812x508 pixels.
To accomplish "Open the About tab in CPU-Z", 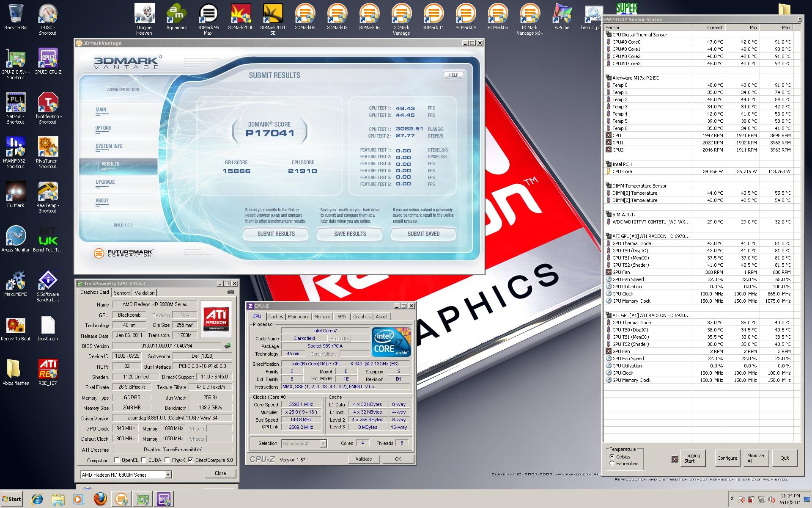I will click(x=382, y=317).
